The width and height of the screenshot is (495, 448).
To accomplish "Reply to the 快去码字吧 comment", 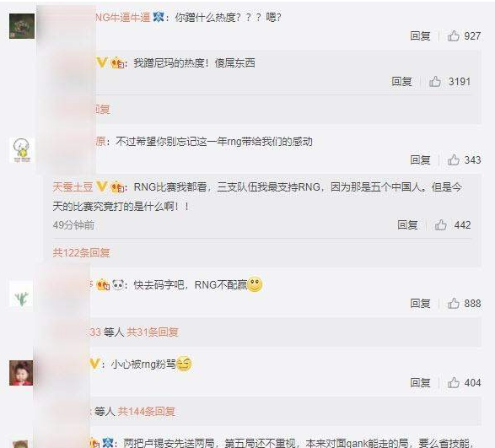I will click(x=420, y=303).
